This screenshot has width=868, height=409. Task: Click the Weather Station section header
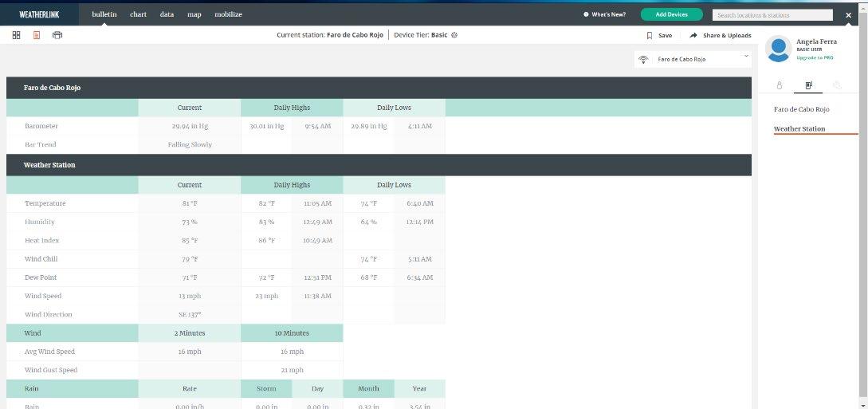pos(379,165)
